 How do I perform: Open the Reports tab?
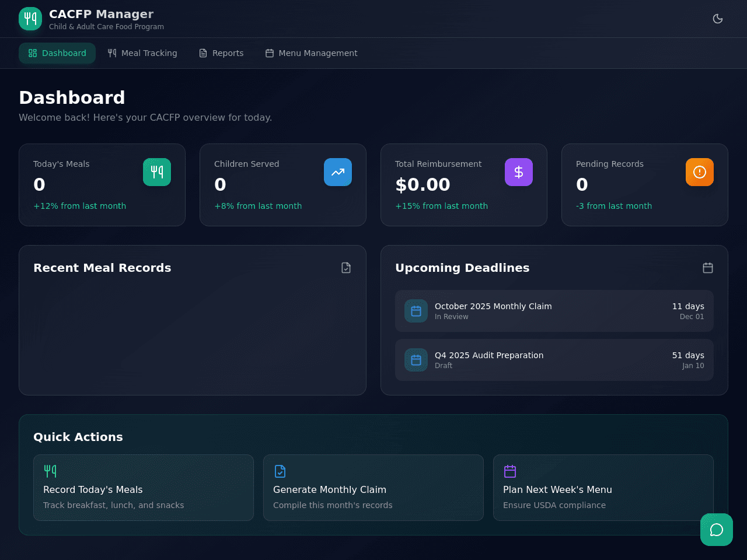221,53
